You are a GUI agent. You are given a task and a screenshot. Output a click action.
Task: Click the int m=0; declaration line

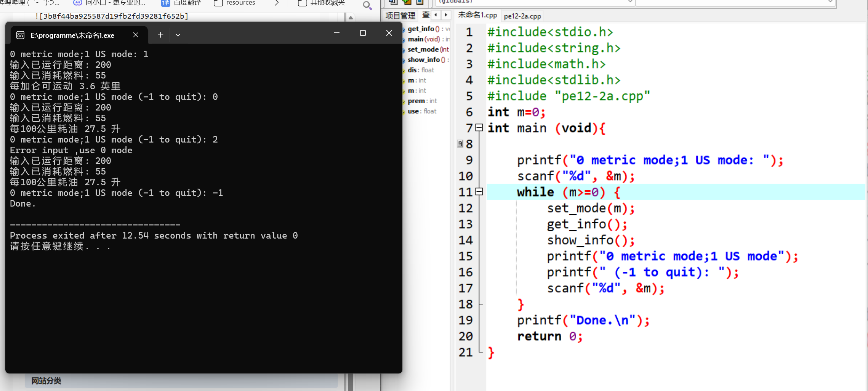tap(516, 112)
